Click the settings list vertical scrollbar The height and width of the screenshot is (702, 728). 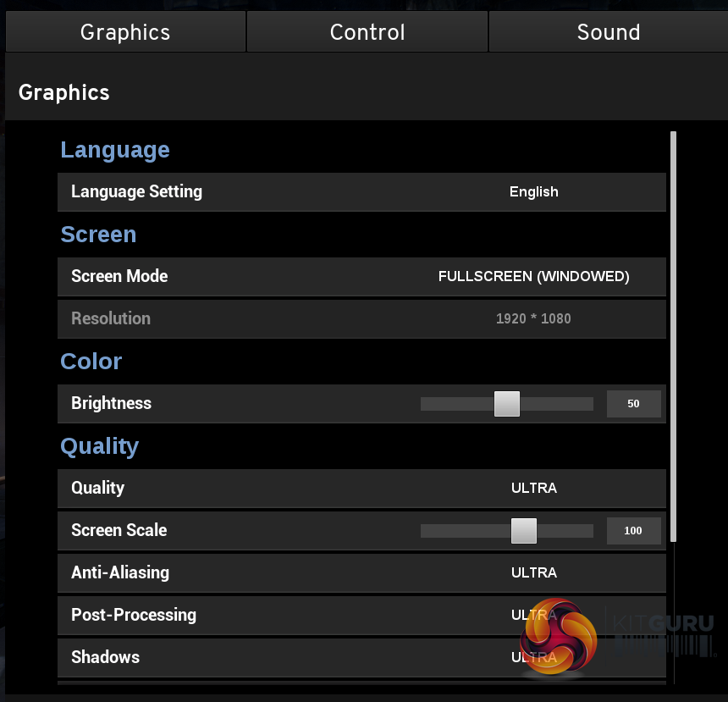673,339
